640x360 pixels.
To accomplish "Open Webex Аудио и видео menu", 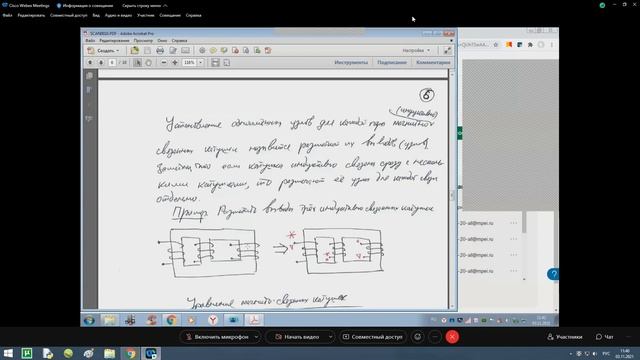I will [118, 15].
